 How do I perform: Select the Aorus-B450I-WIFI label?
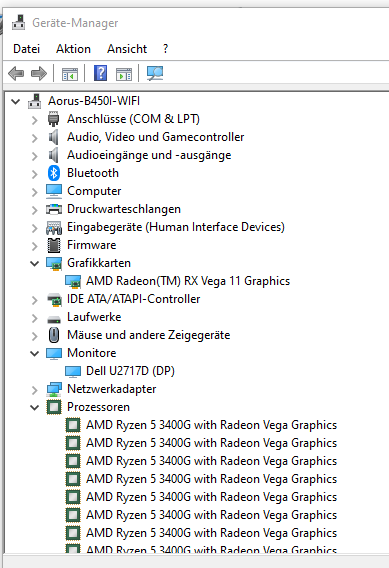tap(94, 101)
